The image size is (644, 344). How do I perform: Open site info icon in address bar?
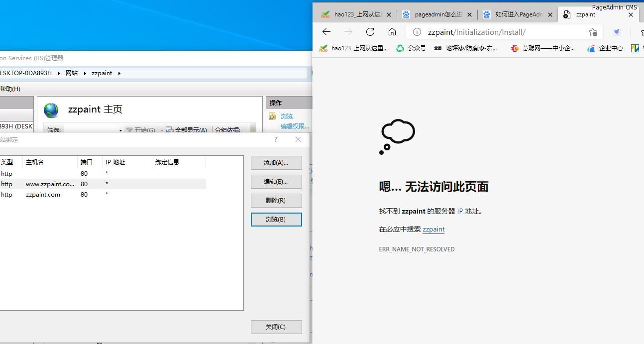tap(417, 32)
